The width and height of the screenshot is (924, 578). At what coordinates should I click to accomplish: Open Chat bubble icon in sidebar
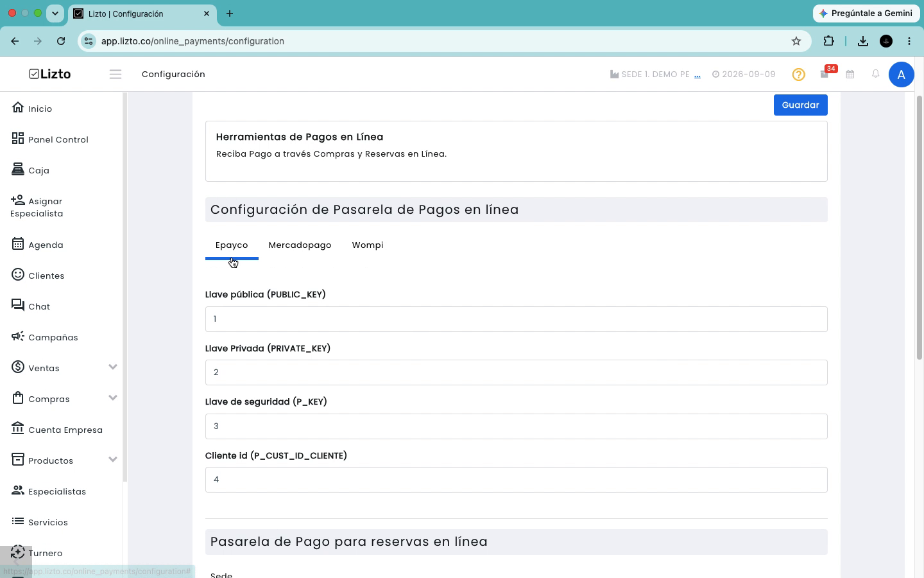(18, 305)
